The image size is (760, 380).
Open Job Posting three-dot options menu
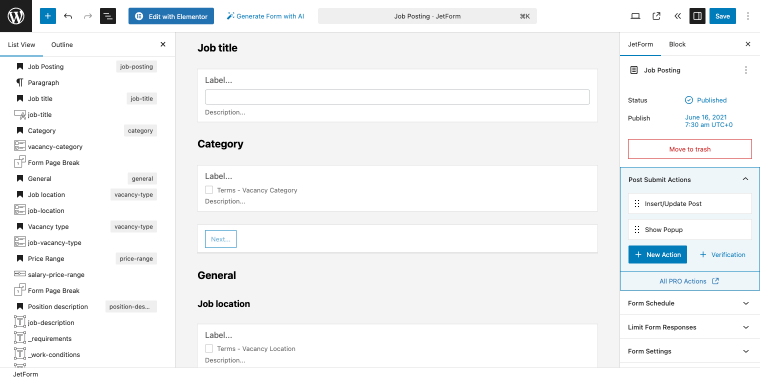(x=746, y=70)
